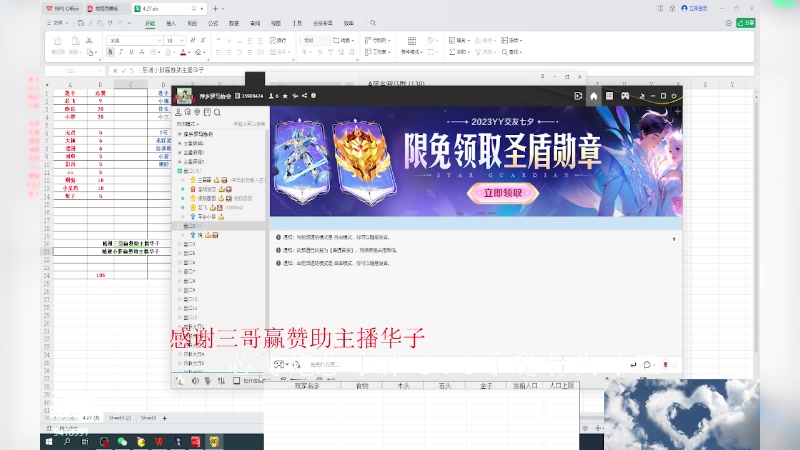
Task: Toggle underline formatting in WPS ribbon
Action: 131,52
